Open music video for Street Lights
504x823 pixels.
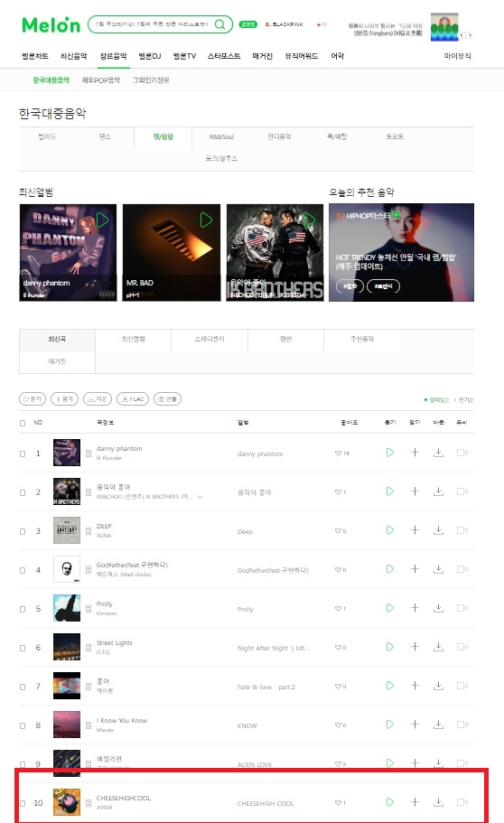pyautogui.click(x=462, y=647)
